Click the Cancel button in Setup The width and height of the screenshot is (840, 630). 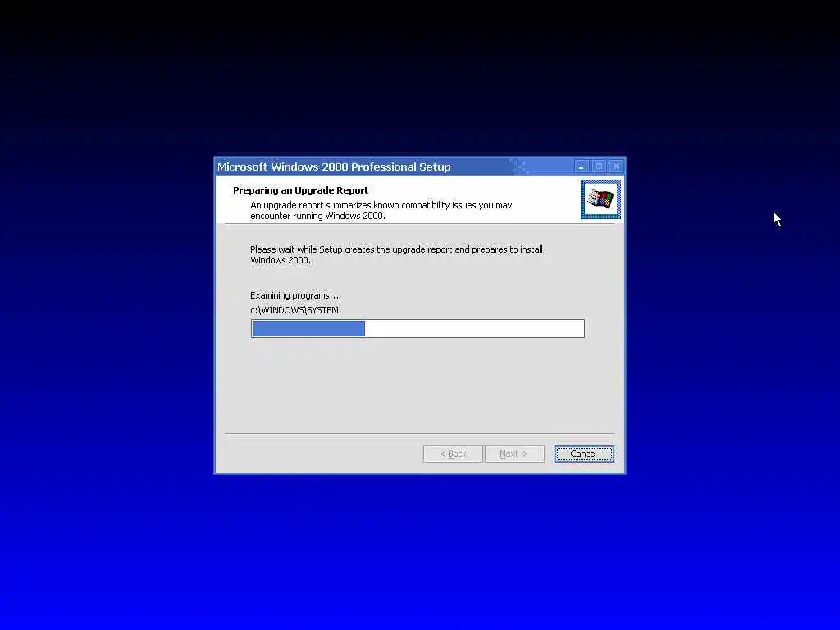click(584, 454)
